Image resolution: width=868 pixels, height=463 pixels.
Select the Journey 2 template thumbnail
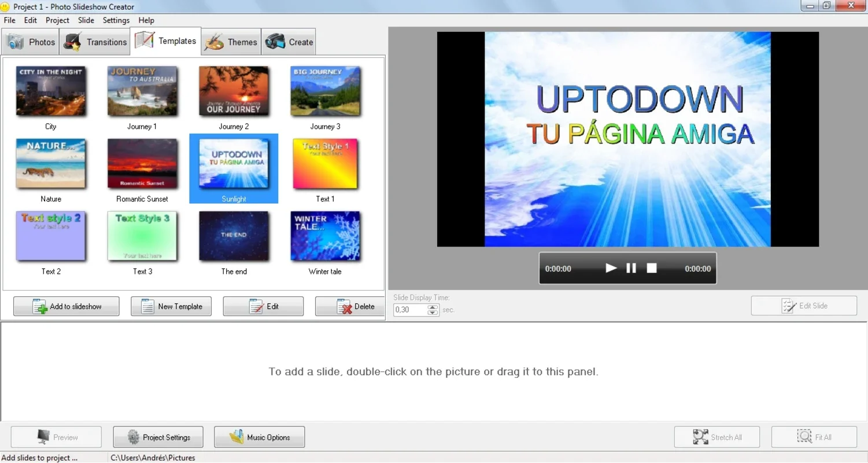click(234, 90)
